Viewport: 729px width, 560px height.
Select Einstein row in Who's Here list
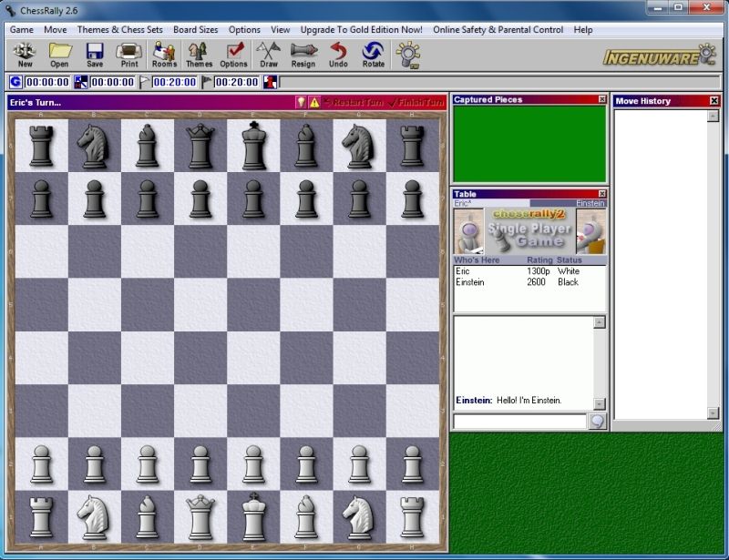point(529,282)
